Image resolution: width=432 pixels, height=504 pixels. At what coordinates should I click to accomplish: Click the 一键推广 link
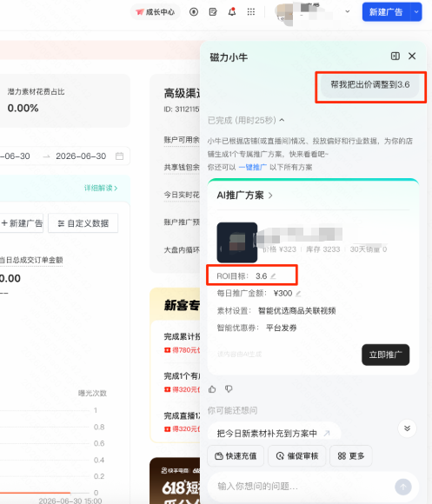pyautogui.click(x=253, y=167)
